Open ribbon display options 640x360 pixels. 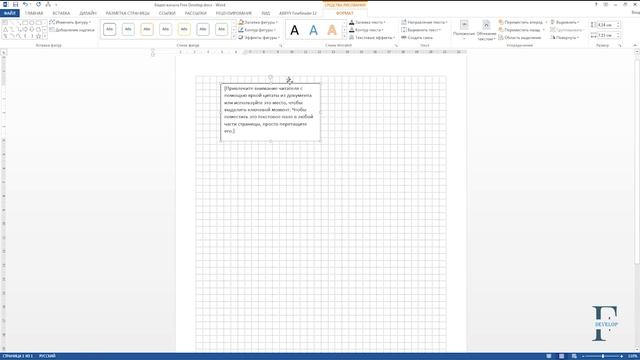(x=606, y=4)
